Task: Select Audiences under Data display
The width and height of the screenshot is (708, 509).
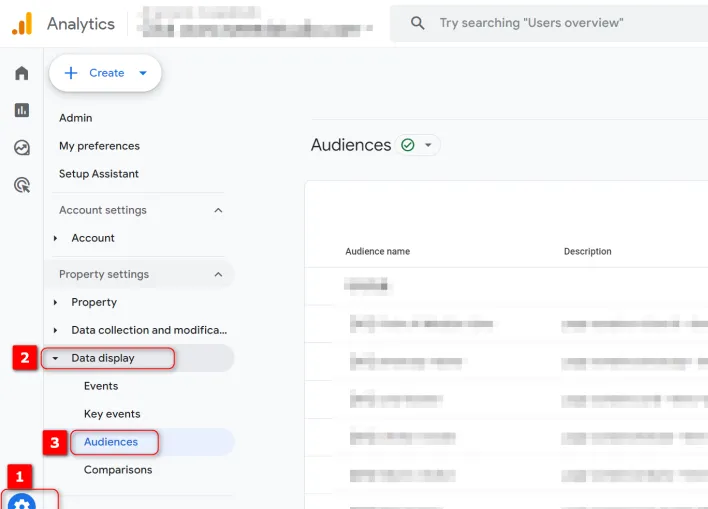Action: [x=111, y=442]
